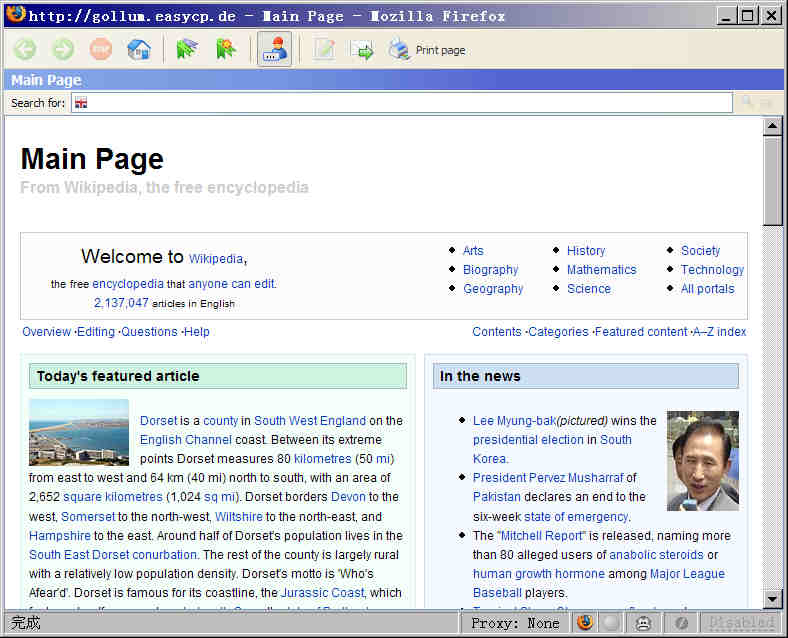Open the President Pervez Musharraf link

point(548,478)
